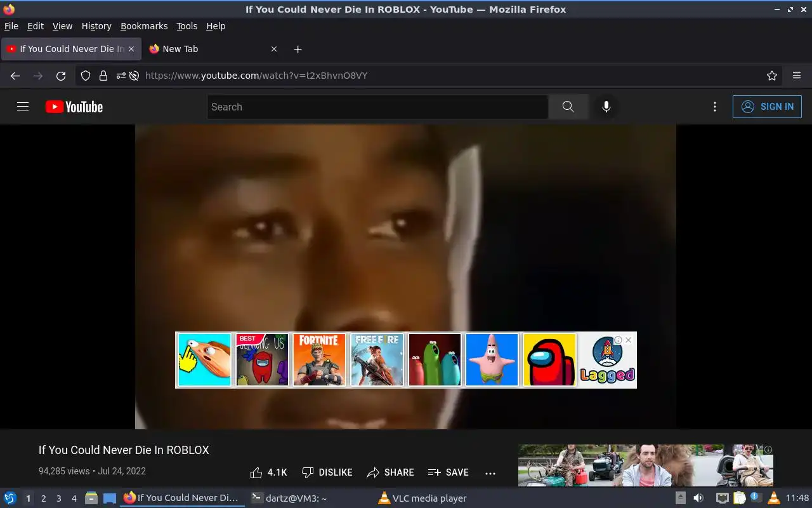This screenshot has height=508, width=812.
Task: Open the Tools menu
Action: click(187, 26)
